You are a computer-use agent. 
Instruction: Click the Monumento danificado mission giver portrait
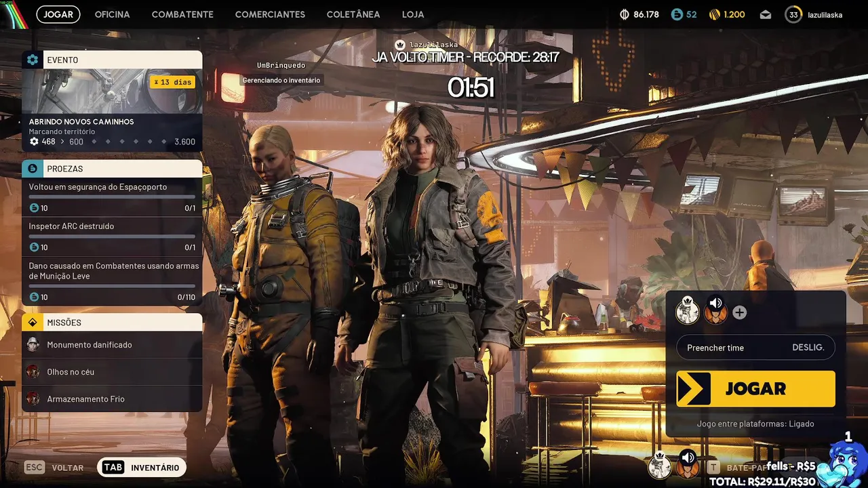point(33,345)
